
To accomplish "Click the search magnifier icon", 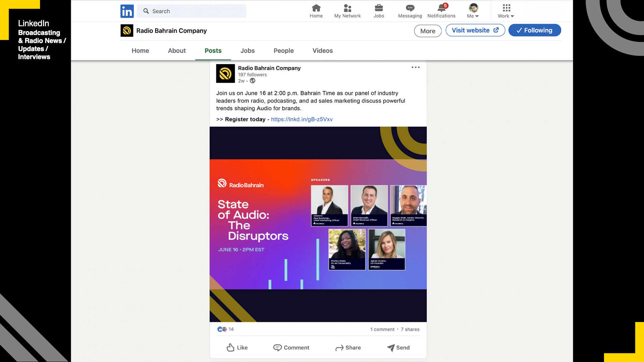I will tap(146, 11).
